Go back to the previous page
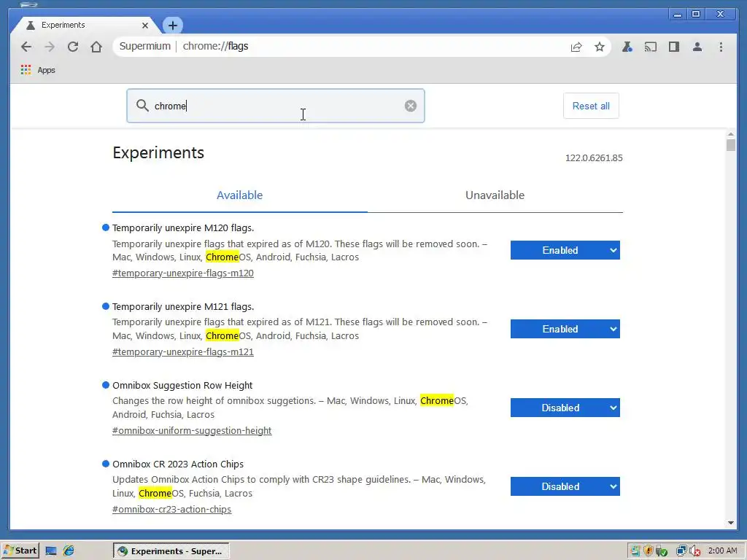Viewport: 747px width, 560px height. pos(26,47)
